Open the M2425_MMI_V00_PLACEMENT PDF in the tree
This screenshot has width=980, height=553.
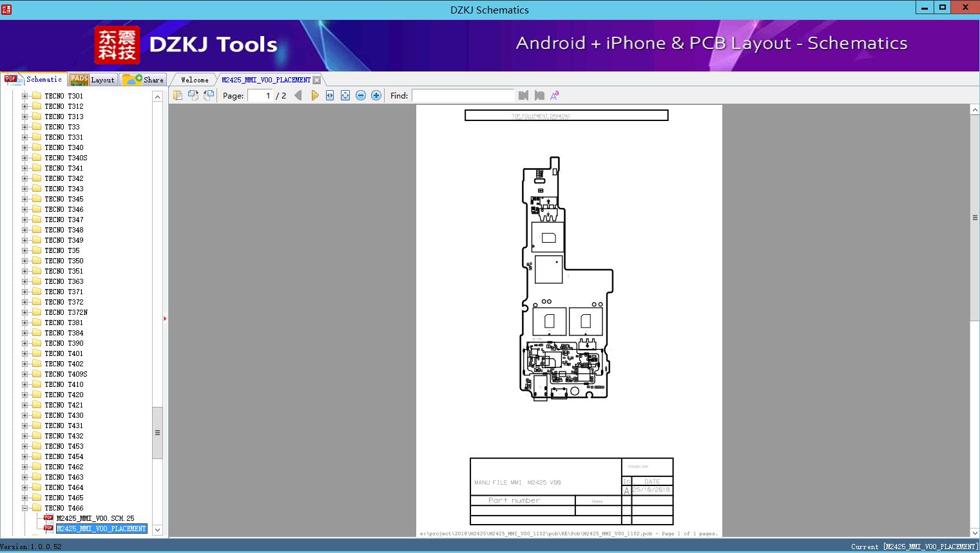101,529
